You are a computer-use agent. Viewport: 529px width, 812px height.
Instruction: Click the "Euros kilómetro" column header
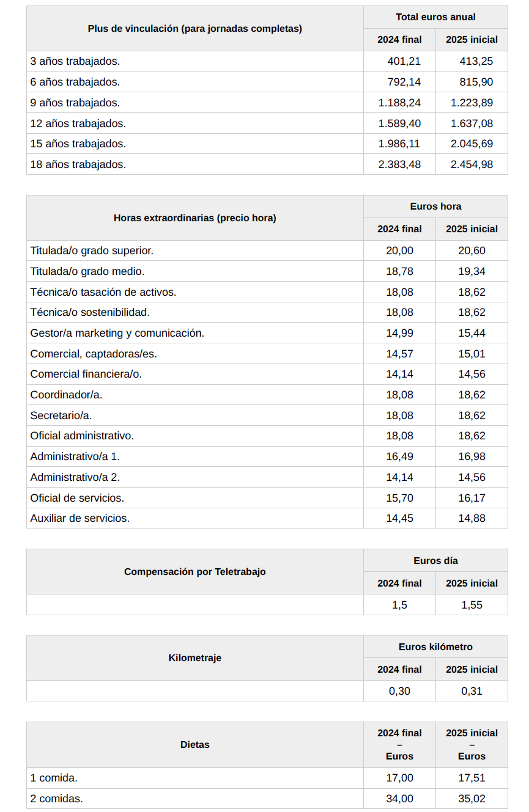[435, 647]
